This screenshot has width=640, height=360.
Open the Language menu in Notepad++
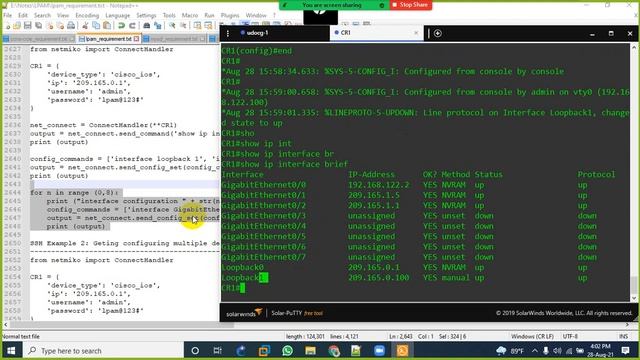118,16
